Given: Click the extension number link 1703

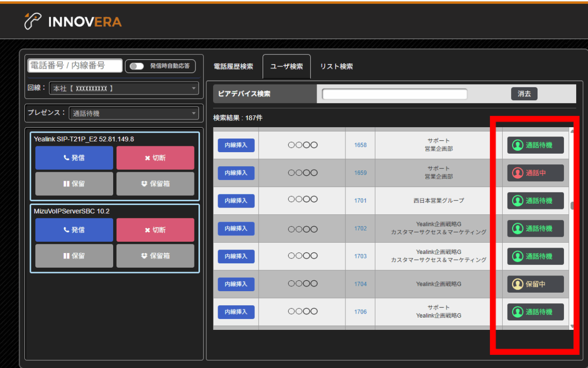Looking at the screenshot, I should pos(360,256).
